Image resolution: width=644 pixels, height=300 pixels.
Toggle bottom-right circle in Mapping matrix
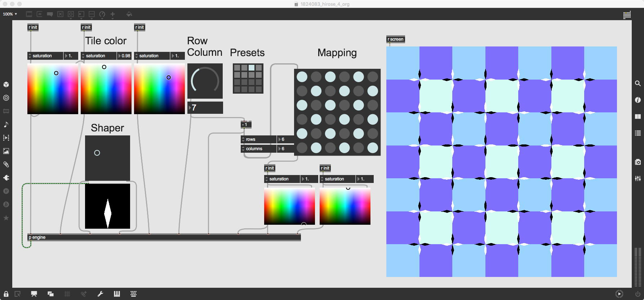tap(373, 148)
